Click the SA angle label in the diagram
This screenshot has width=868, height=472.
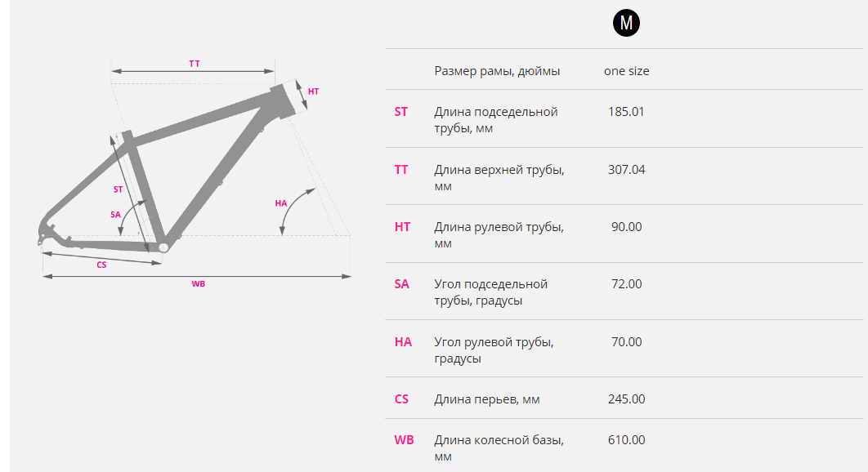pyautogui.click(x=115, y=215)
